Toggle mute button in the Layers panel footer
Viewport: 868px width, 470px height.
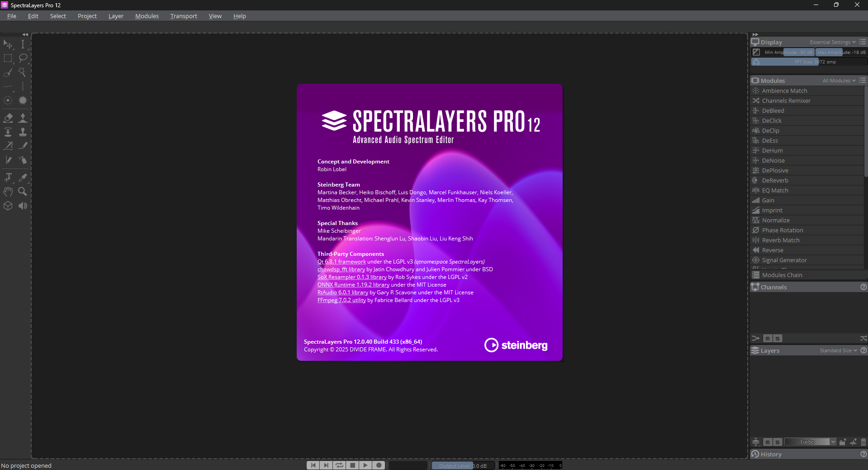[x=768, y=442]
